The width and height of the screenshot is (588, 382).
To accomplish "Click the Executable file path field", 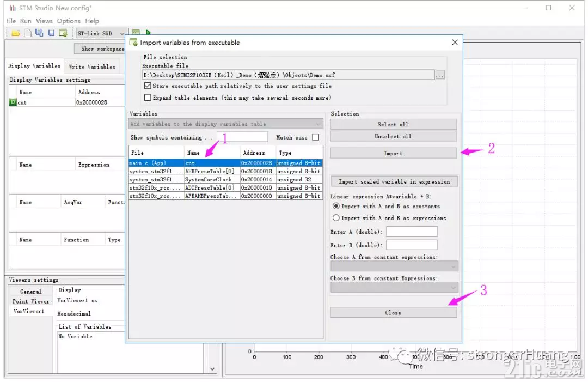I will (x=289, y=75).
